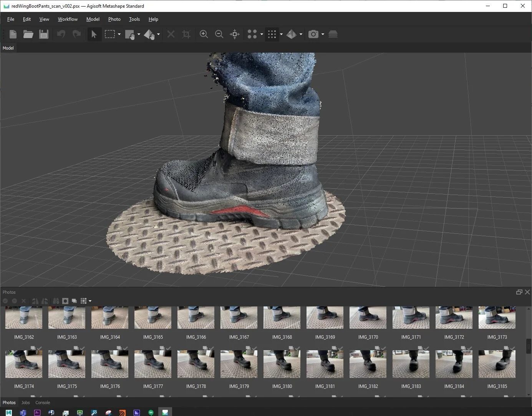Viewport: 532px width, 416px height.
Task: Select the Navigation arrow pointer tool
Action: (x=94, y=34)
